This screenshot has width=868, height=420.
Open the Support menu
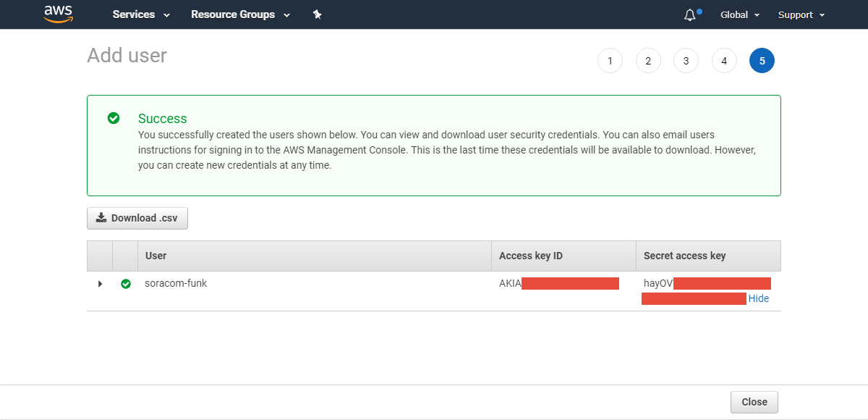(x=801, y=14)
